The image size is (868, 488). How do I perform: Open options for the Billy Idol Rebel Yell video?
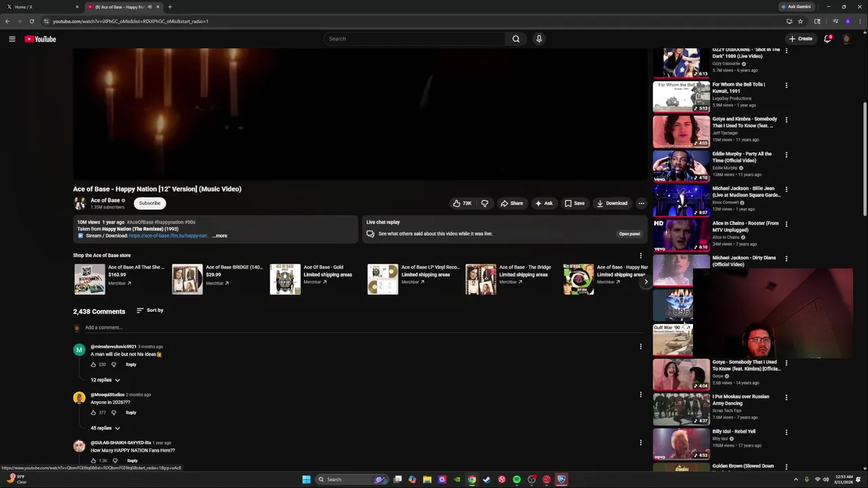(x=786, y=432)
